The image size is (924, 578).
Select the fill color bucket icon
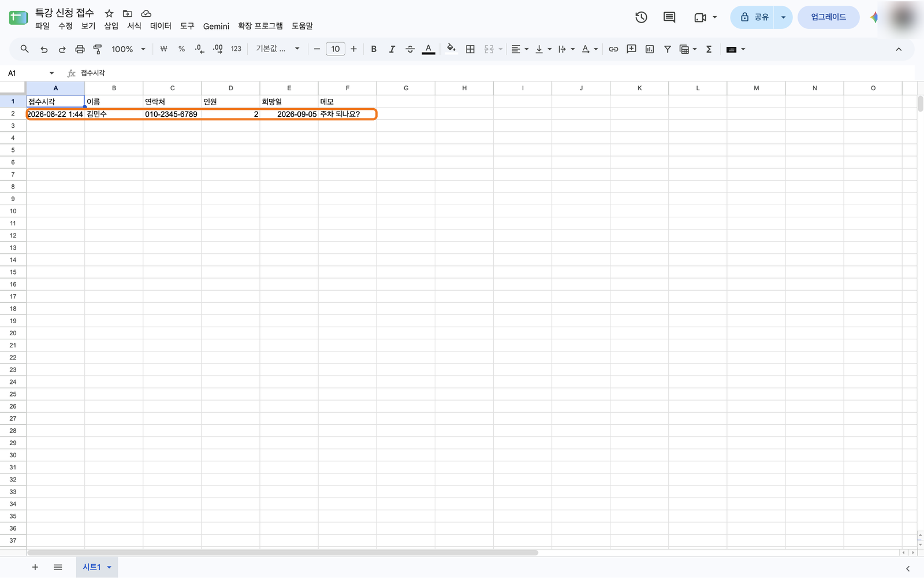pyautogui.click(x=451, y=49)
